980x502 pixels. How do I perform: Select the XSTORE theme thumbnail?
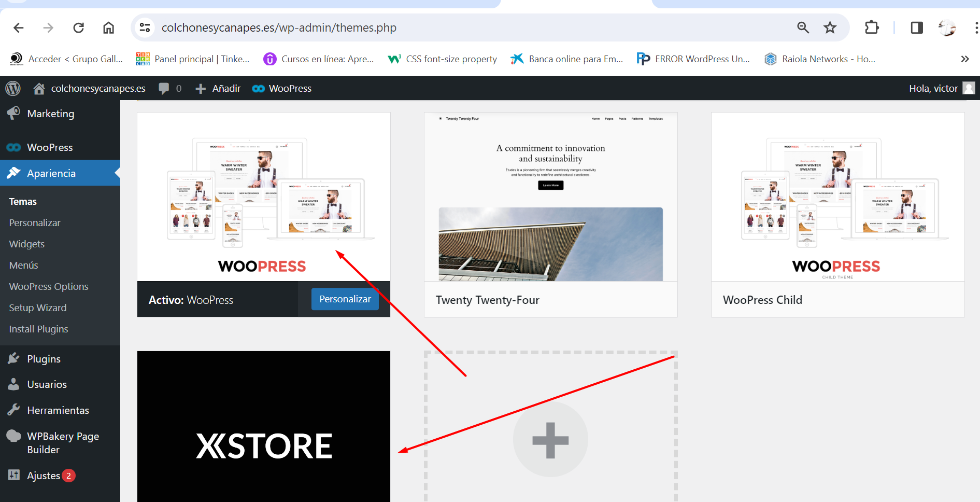click(x=264, y=426)
